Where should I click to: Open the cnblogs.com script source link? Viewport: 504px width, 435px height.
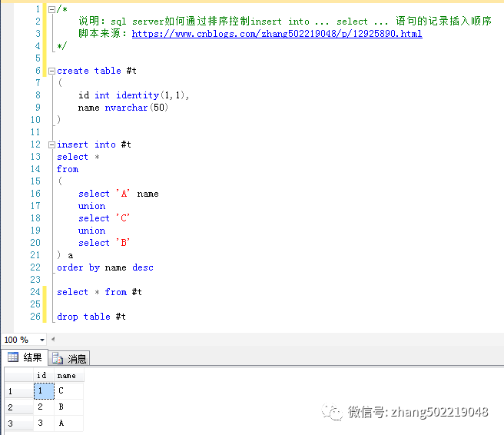click(x=277, y=34)
